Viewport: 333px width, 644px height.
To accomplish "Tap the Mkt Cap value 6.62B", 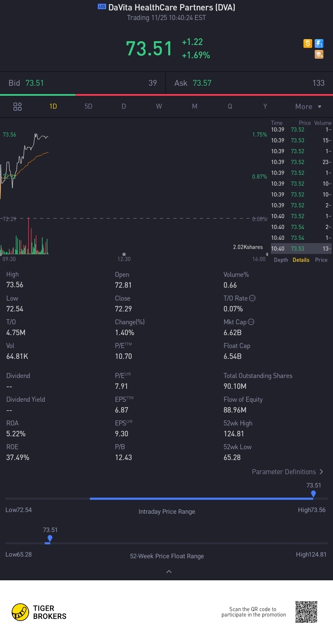I will (233, 333).
